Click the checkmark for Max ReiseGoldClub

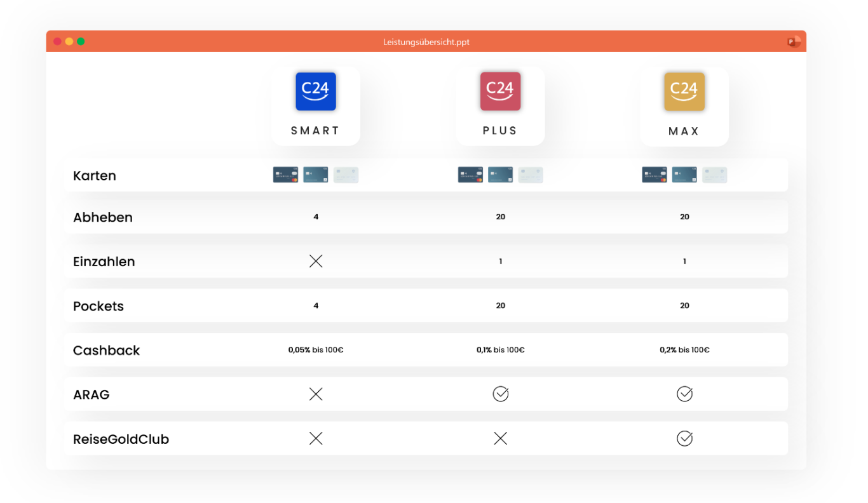[684, 439]
